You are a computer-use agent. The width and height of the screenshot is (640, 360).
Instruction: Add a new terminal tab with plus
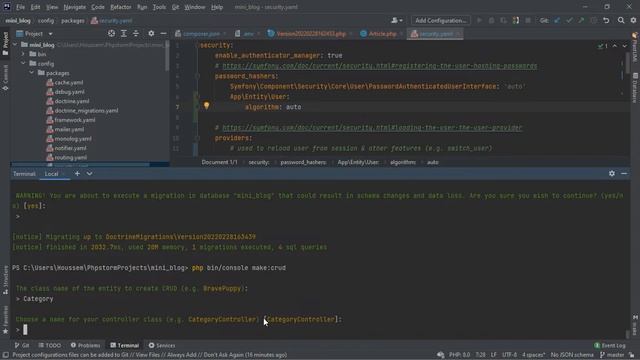tap(77, 173)
